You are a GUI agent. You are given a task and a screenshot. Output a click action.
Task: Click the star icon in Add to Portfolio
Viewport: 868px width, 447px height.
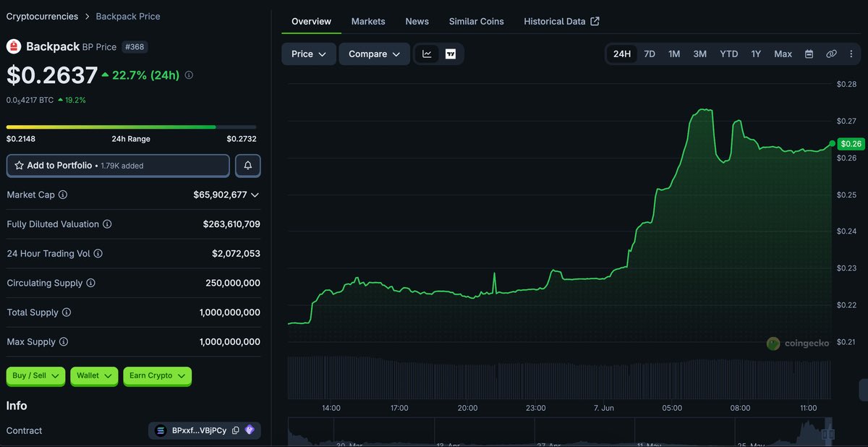tap(20, 166)
